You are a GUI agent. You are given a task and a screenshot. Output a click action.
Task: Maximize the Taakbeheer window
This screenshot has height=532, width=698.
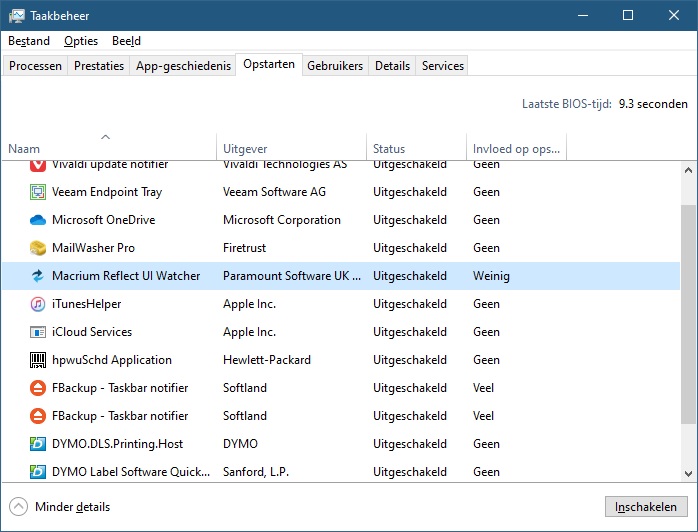point(628,16)
